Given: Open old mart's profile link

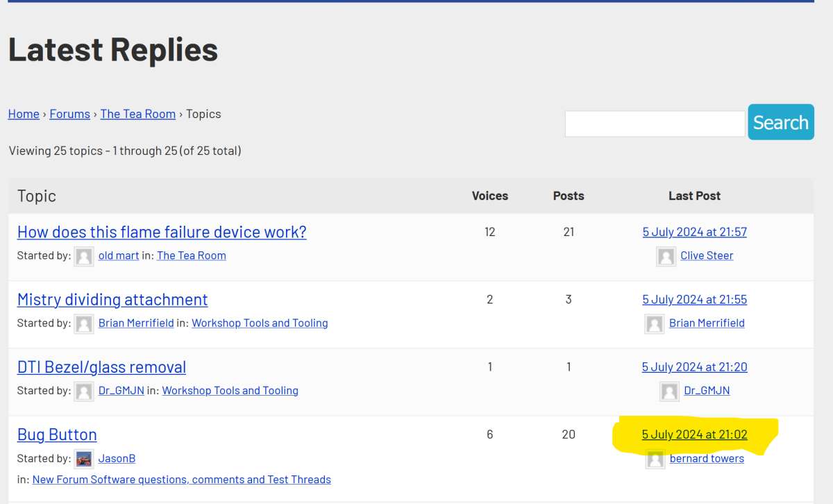Looking at the screenshot, I should pyautogui.click(x=119, y=255).
